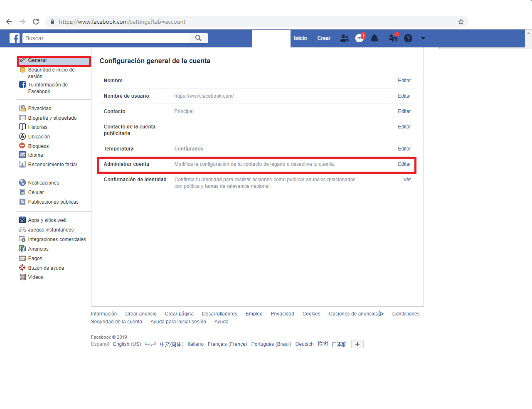The image size is (532, 409).
Task: Open Messenger icon with notification badge
Action: click(360, 38)
